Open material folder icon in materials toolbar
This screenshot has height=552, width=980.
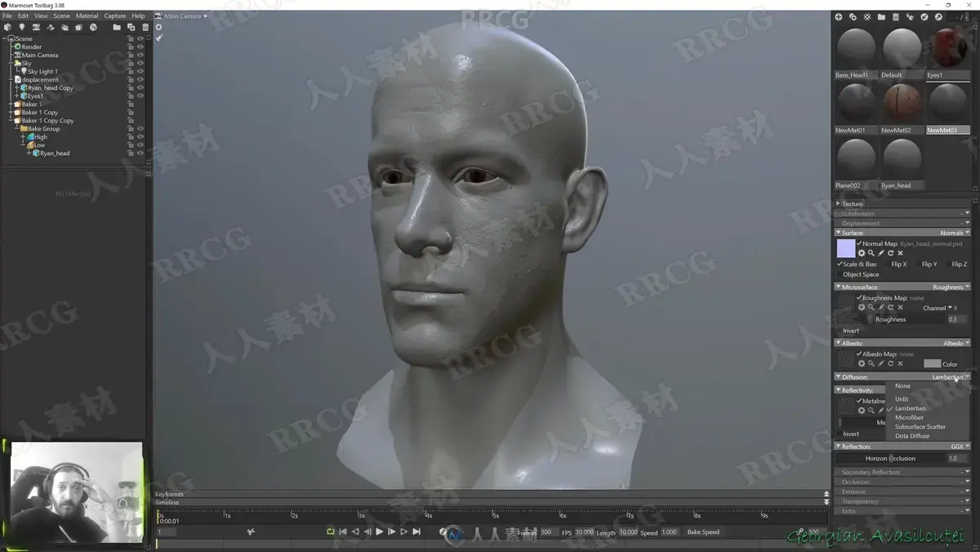pyautogui.click(x=881, y=17)
